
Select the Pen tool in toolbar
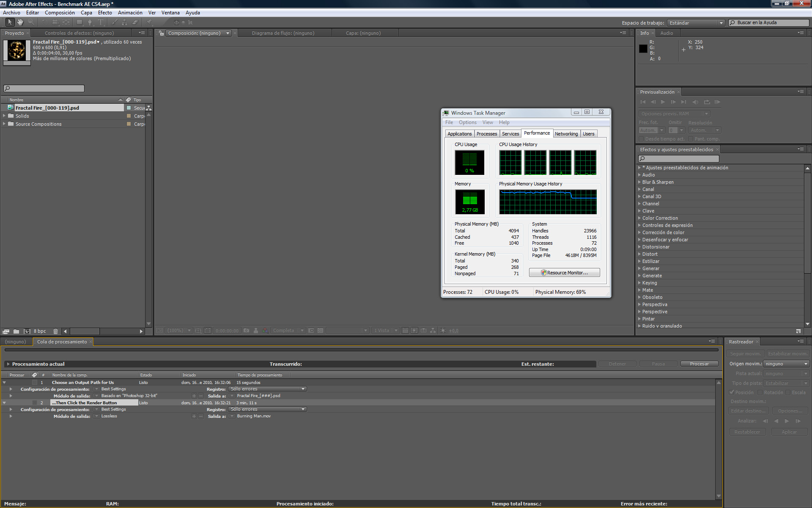pos(90,22)
